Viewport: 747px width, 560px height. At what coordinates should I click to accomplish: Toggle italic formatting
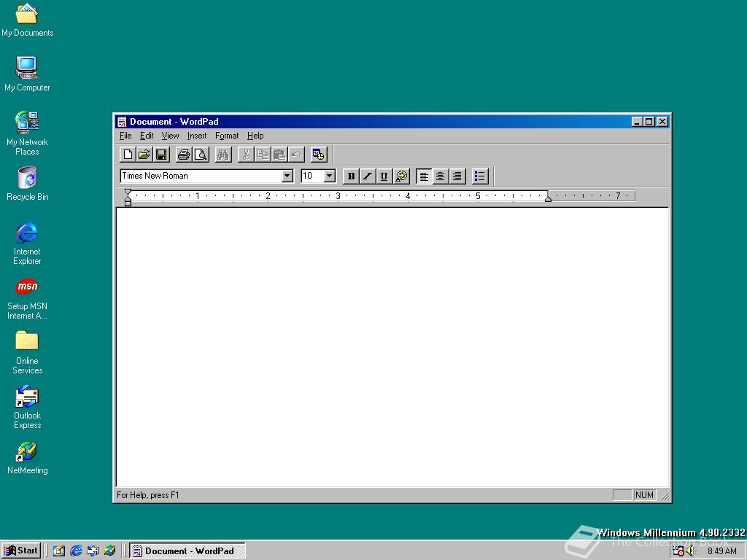click(x=367, y=176)
